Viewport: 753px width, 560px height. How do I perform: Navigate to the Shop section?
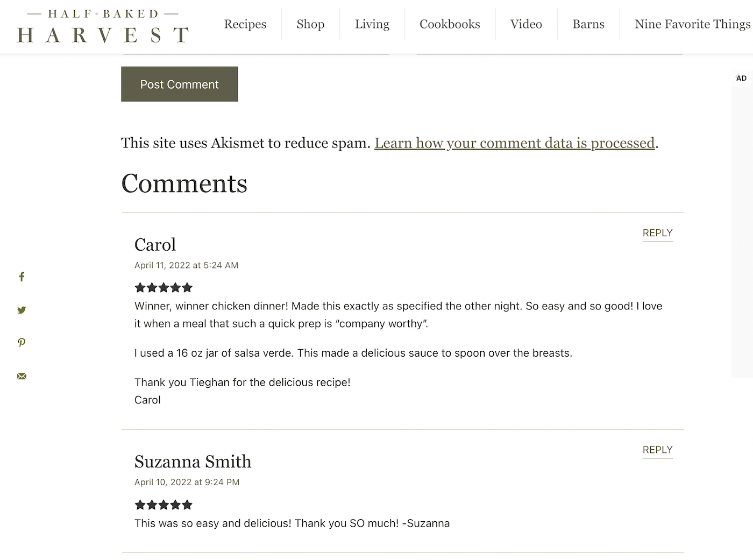[x=310, y=24]
